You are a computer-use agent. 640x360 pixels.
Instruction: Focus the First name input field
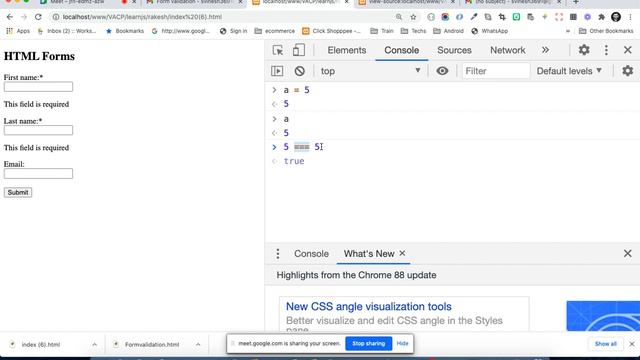38,87
